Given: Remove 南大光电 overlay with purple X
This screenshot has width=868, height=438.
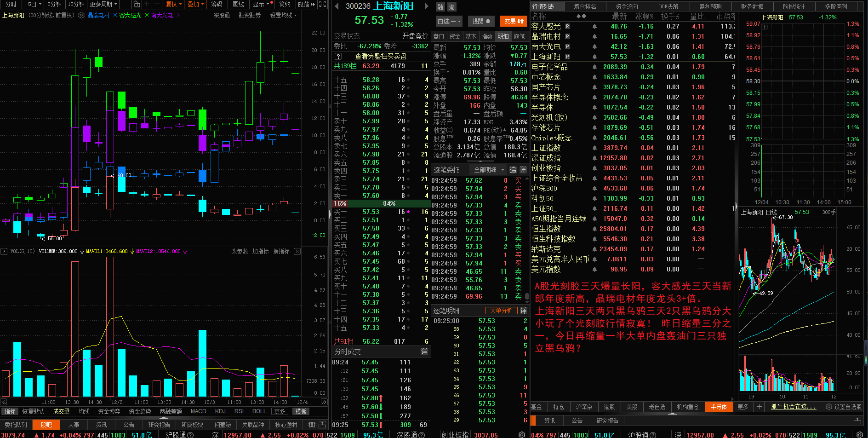Looking at the screenshot, I should click(178, 15).
